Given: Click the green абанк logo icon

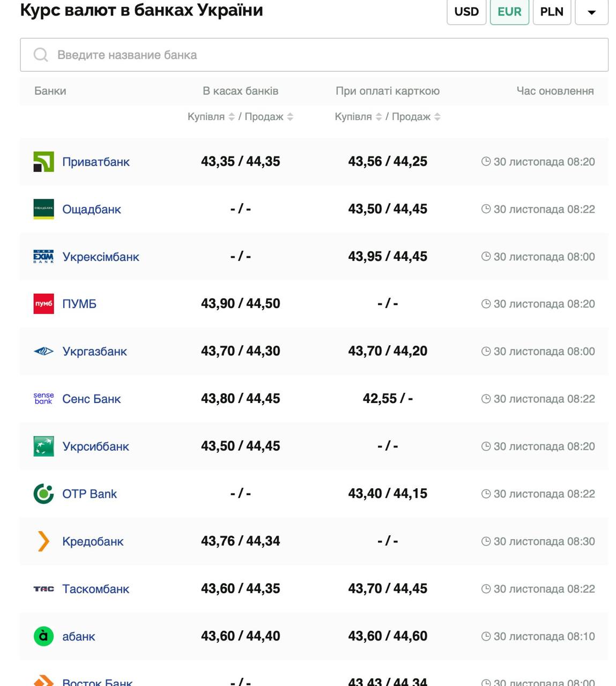Looking at the screenshot, I should (x=43, y=636).
